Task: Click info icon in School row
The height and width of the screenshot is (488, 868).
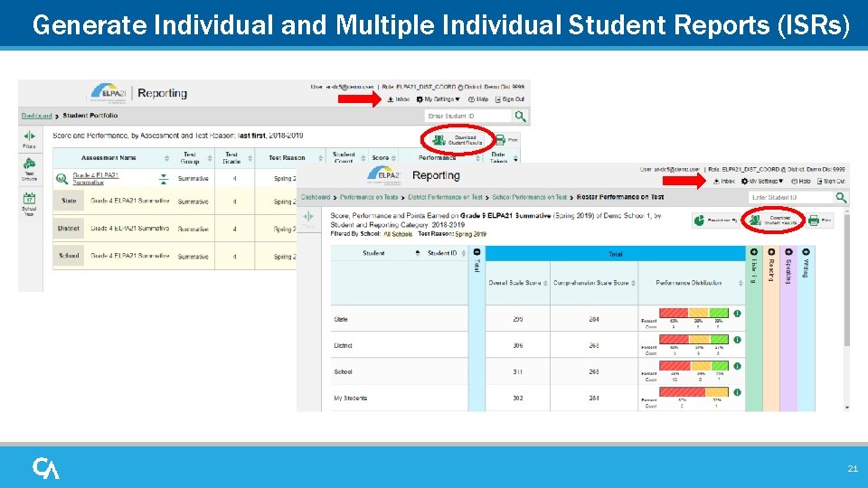Action: click(738, 366)
